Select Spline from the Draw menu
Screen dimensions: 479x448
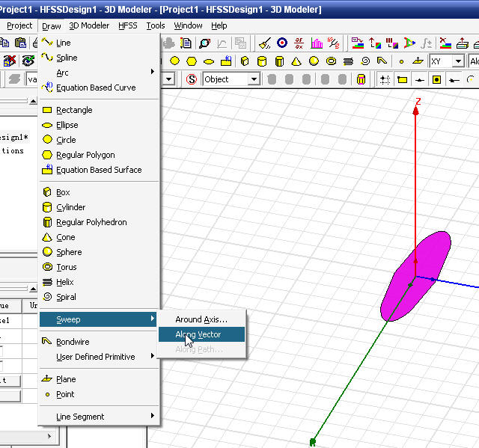pos(100,58)
